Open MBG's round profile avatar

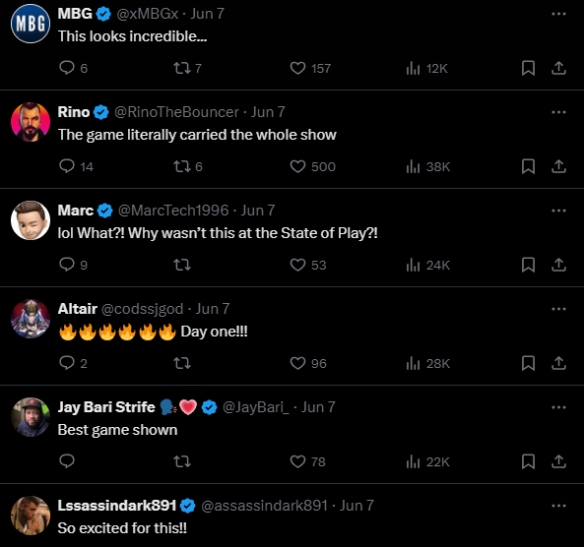30,24
